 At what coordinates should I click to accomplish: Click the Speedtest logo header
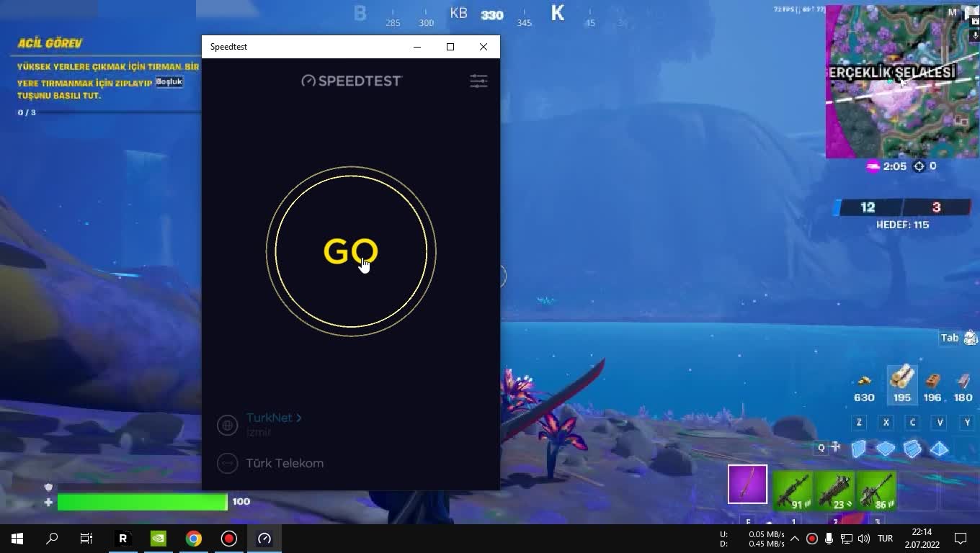(351, 81)
